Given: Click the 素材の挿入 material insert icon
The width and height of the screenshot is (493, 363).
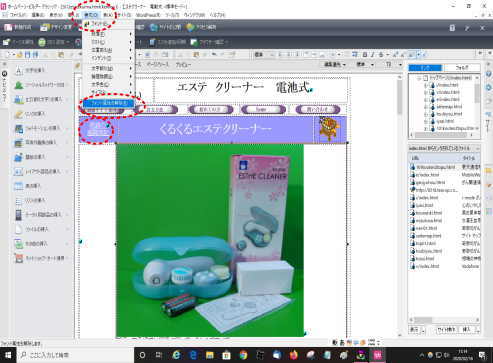Looking at the screenshot, I should tap(19, 244).
